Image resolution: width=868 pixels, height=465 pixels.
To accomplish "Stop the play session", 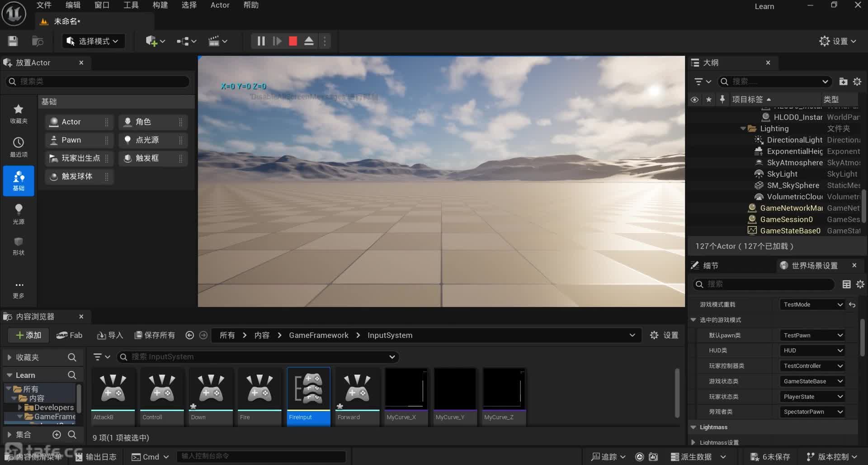I will (293, 41).
